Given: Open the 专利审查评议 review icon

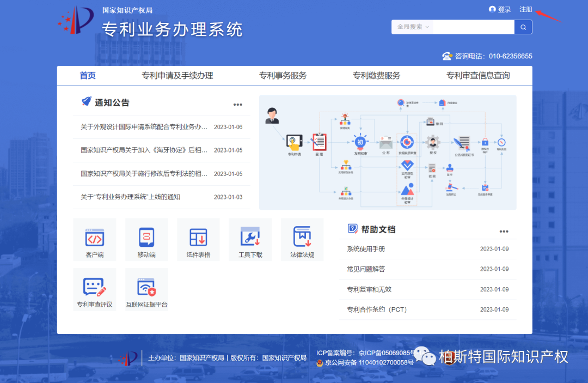Looking at the screenshot, I should (x=94, y=289).
